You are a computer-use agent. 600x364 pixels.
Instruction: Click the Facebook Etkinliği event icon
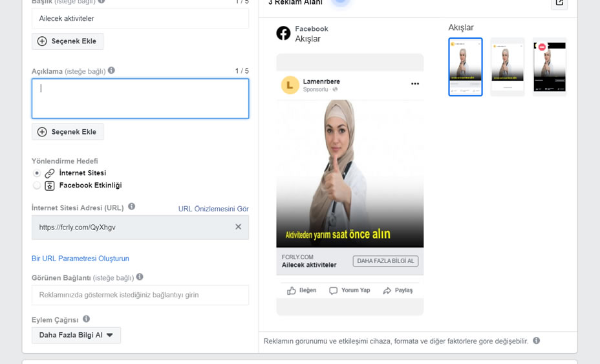(50, 186)
